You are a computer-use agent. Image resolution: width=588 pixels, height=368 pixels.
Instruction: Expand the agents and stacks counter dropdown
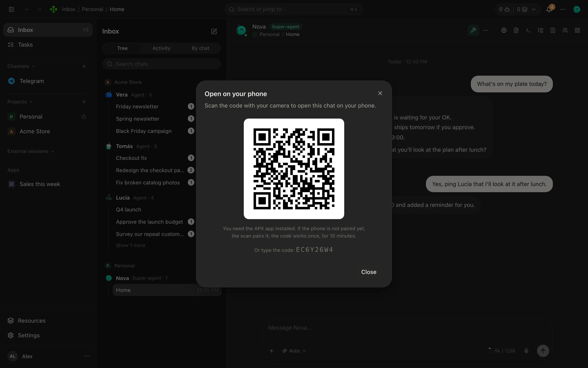coord(534,9)
